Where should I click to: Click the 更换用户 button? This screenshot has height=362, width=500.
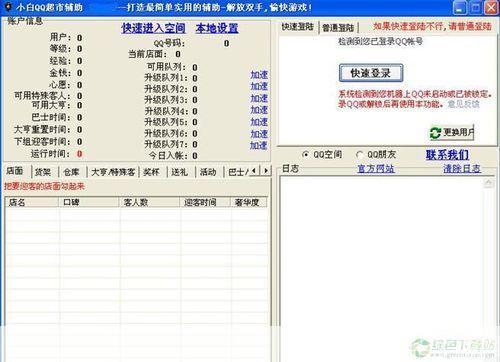pyautogui.click(x=452, y=133)
